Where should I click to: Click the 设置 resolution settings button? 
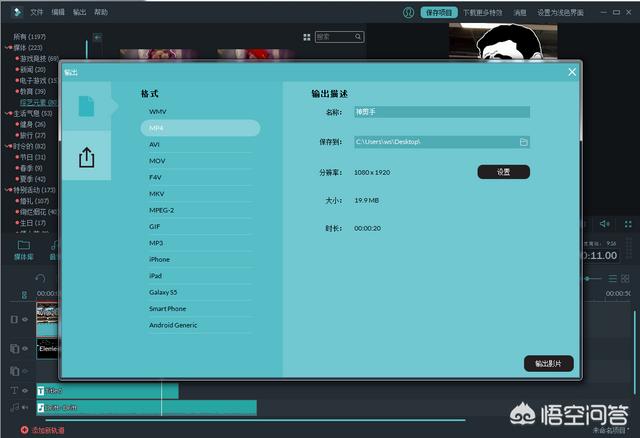click(503, 172)
